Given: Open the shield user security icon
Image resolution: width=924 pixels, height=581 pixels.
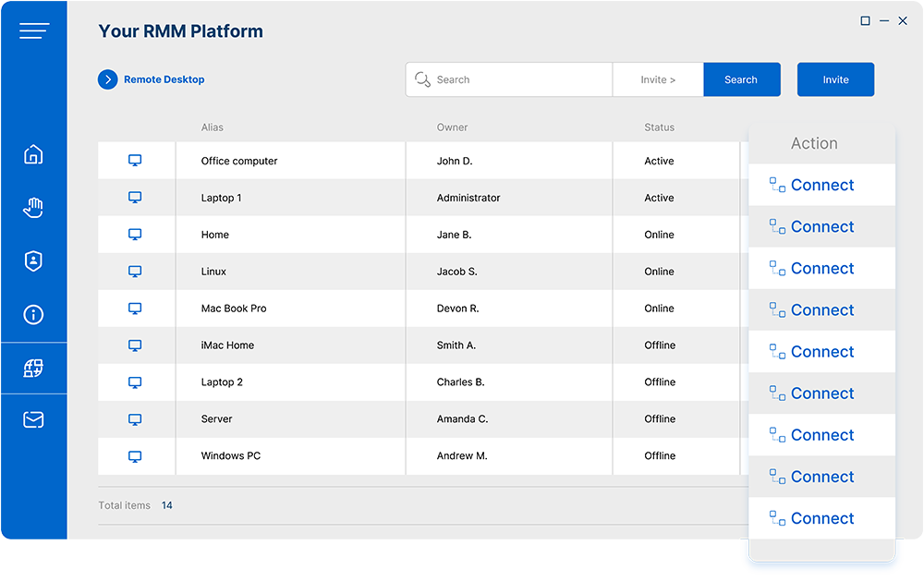Looking at the screenshot, I should (33, 261).
